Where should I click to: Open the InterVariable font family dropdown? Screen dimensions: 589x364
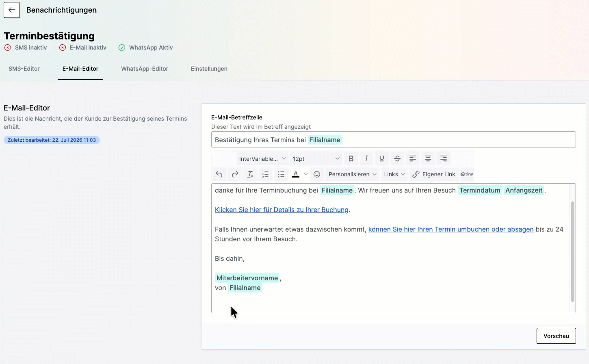[x=262, y=158]
